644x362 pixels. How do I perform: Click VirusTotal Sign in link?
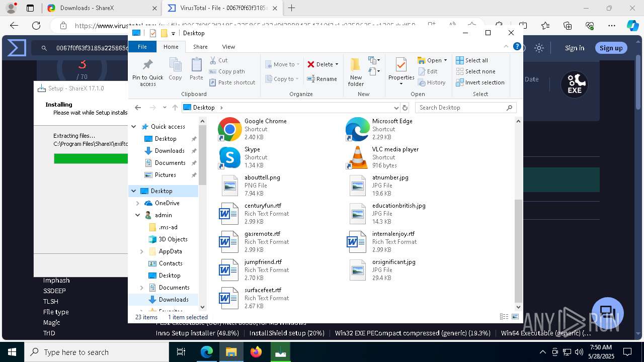tap(575, 48)
